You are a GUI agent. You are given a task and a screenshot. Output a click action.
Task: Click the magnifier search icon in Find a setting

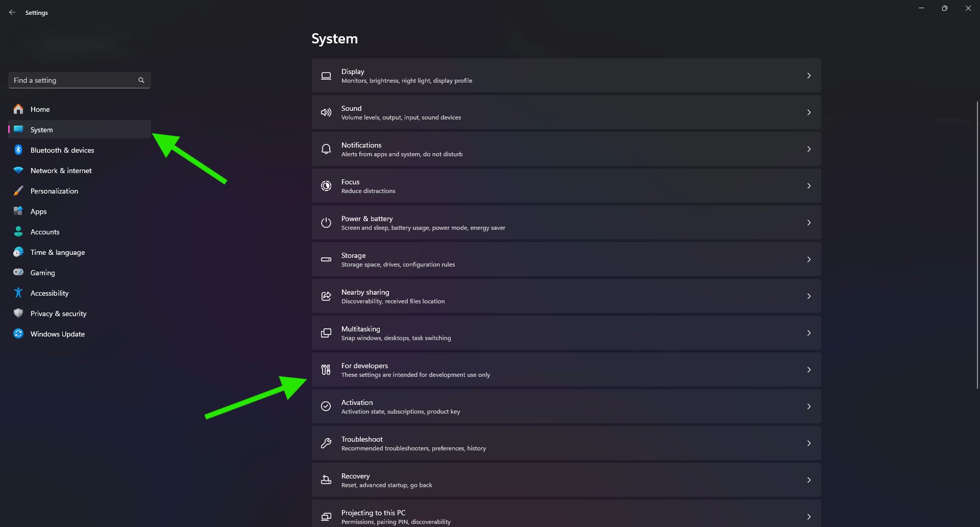(x=141, y=80)
